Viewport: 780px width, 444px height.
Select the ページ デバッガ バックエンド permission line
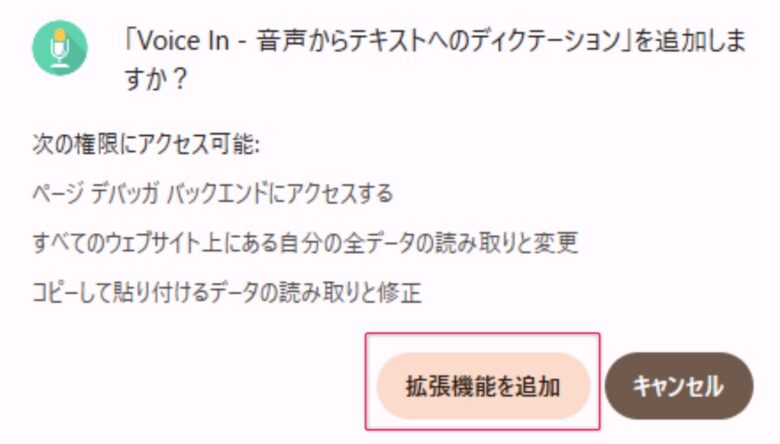[213, 193]
